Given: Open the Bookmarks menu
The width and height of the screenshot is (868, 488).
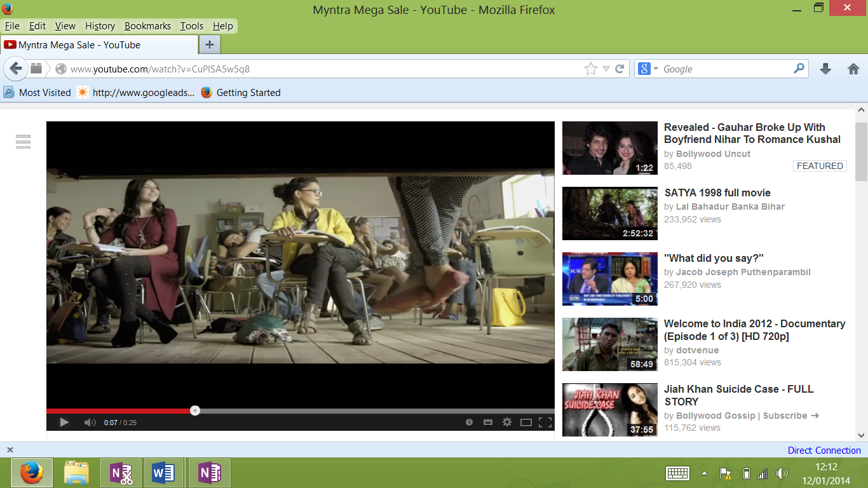Looking at the screenshot, I should [147, 26].
